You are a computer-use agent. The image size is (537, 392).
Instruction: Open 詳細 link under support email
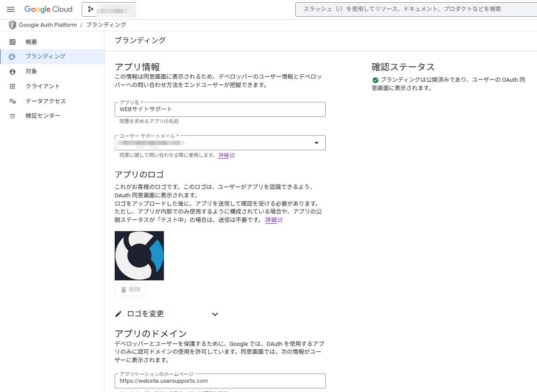click(x=226, y=155)
